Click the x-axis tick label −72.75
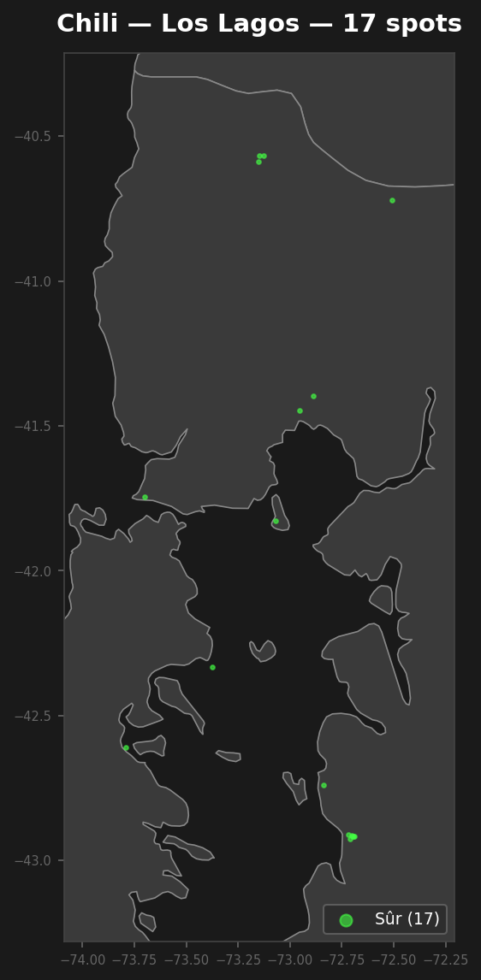Viewport: 481px width, 980px height. click(341, 959)
